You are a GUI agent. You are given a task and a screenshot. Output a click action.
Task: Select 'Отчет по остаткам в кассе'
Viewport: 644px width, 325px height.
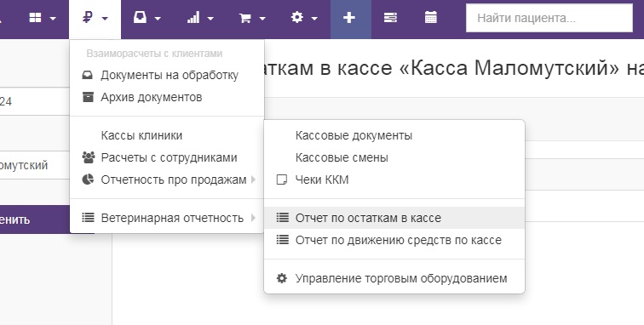(394, 218)
